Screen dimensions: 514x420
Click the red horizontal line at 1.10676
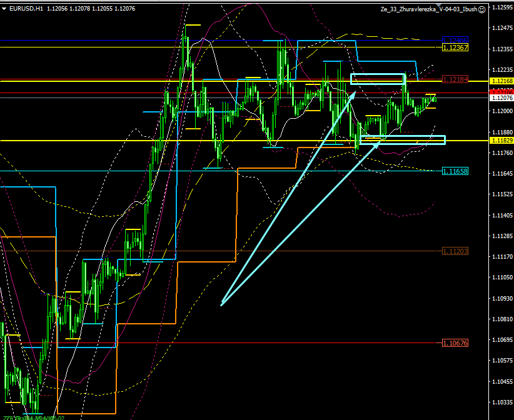(250, 342)
